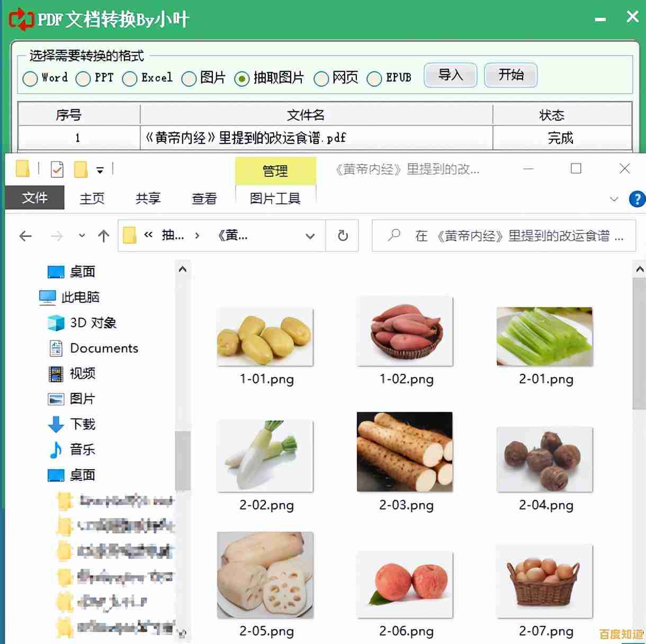Open the back history chevron near navigation arrows
646x644 pixels.
coord(81,236)
